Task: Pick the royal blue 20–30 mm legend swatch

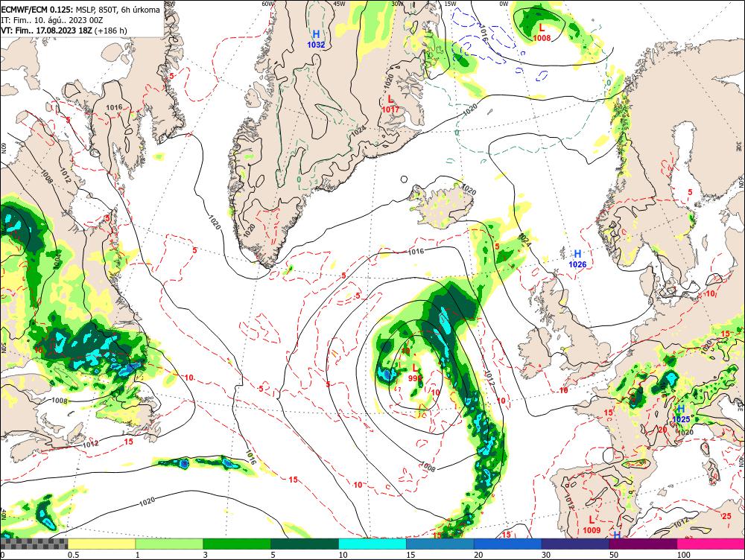Action: point(508,544)
